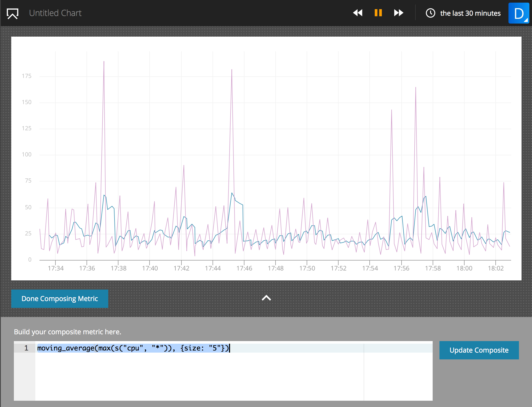Click the Librato logo icon
Viewport: 532px width, 407px height.
click(13, 13)
